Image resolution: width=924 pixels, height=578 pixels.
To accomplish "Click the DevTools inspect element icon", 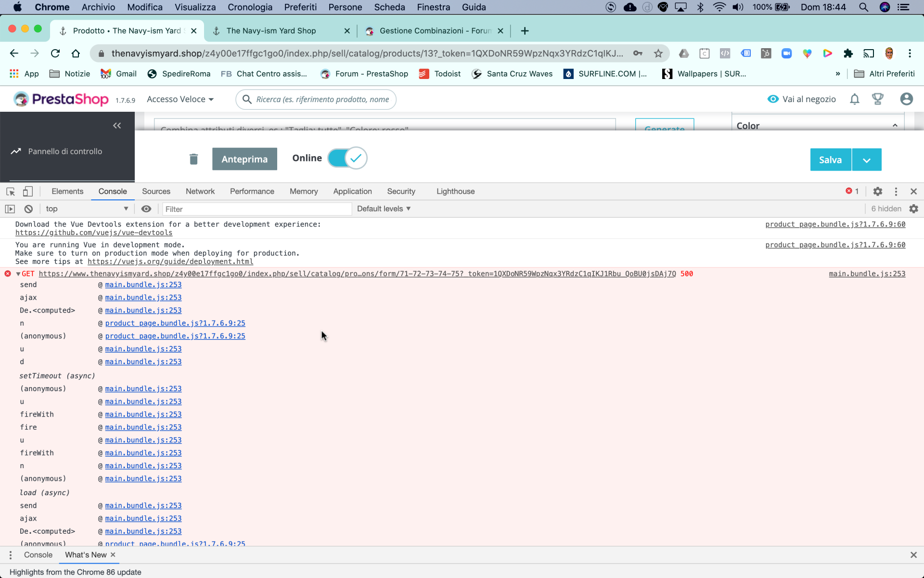I will click(11, 191).
